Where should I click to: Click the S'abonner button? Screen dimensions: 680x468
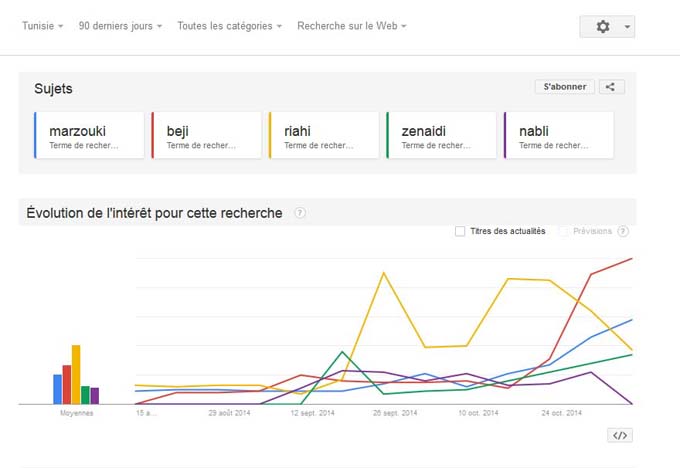coord(565,87)
